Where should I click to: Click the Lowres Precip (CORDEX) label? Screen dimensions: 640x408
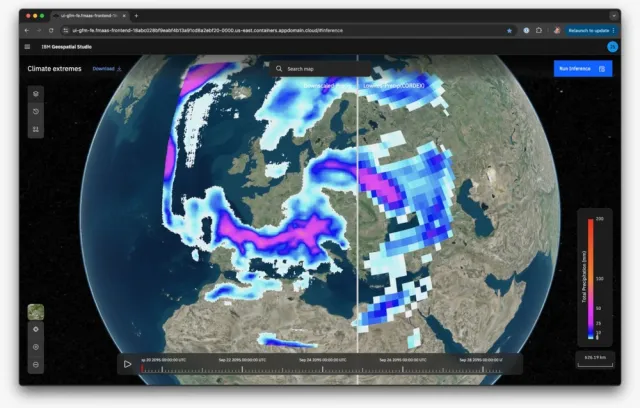tap(393, 86)
